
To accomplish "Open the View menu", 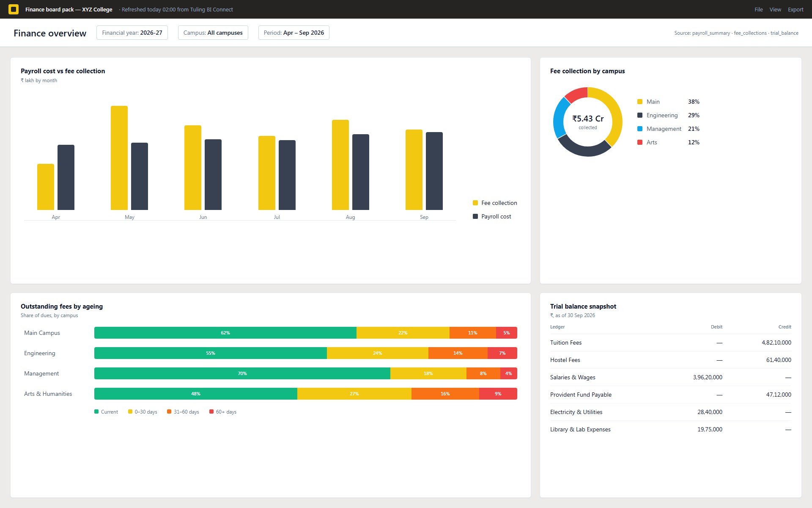I will point(775,9).
